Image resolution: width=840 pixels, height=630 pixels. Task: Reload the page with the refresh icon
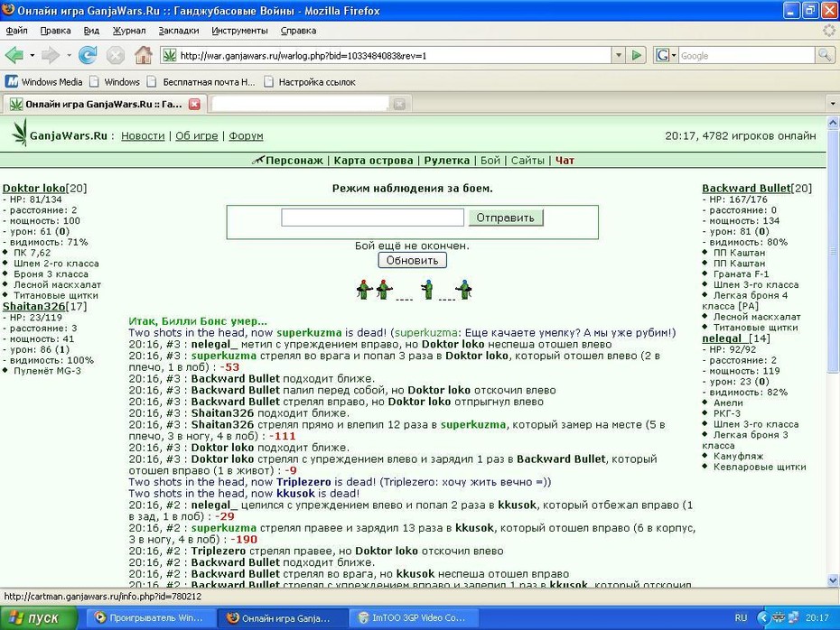click(x=88, y=55)
